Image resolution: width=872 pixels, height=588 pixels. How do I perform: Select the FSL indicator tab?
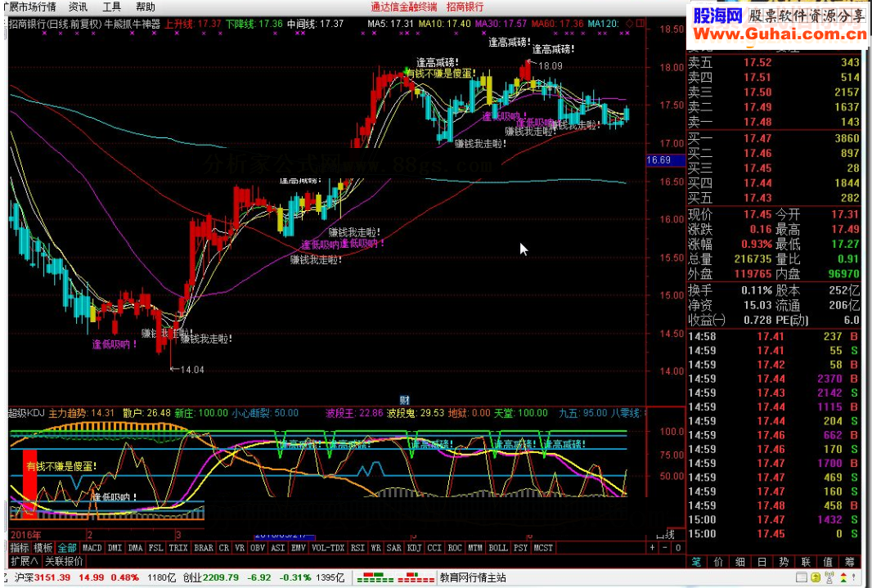coord(155,548)
